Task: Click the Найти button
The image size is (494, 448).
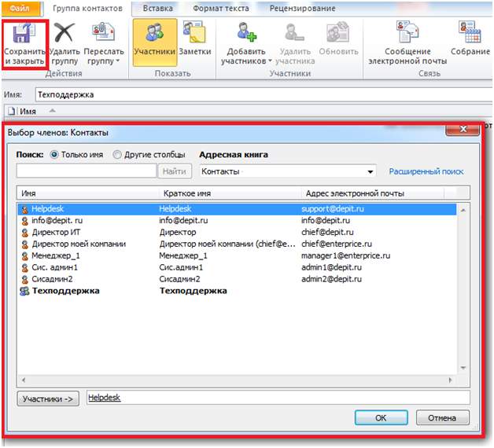Action: tap(175, 171)
